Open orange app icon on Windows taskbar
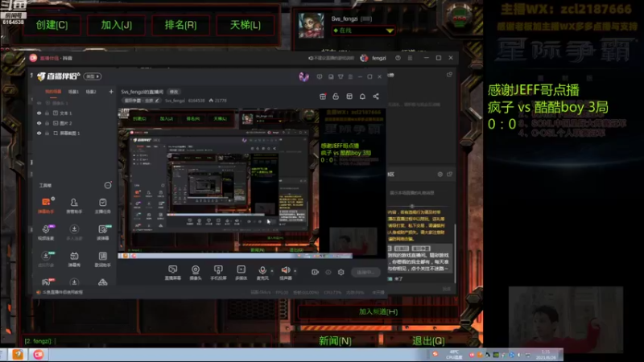 pos(17,355)
